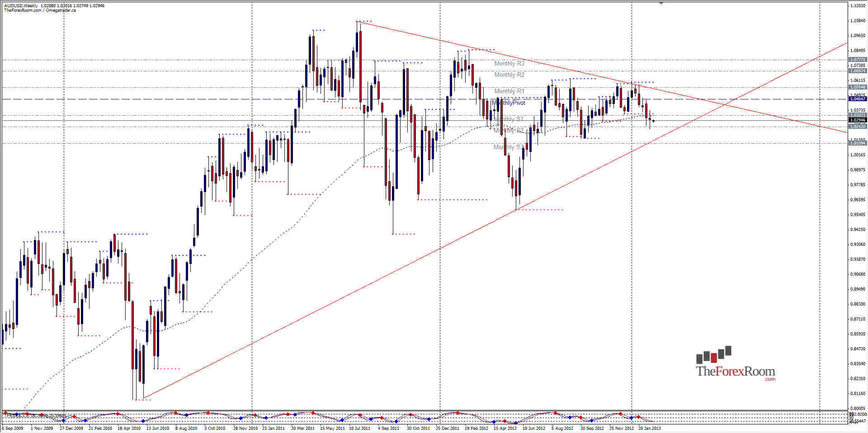Click the Monthly R3 level label

click(510, 64)
